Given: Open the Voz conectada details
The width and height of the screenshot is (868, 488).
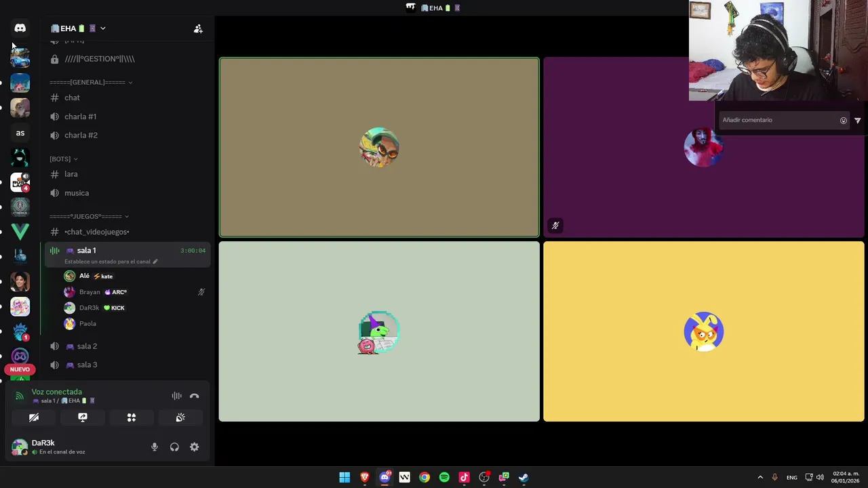Looking at the screenshot, I should point(56,392).
